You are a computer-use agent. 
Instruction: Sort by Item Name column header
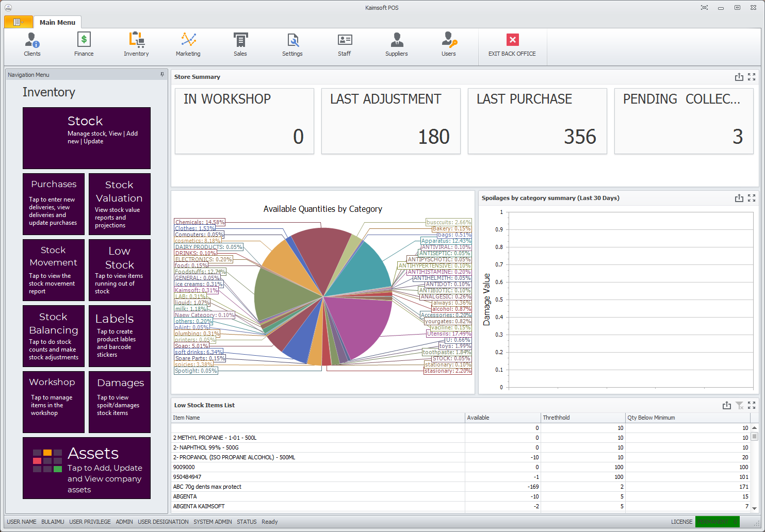coord(318,418)
